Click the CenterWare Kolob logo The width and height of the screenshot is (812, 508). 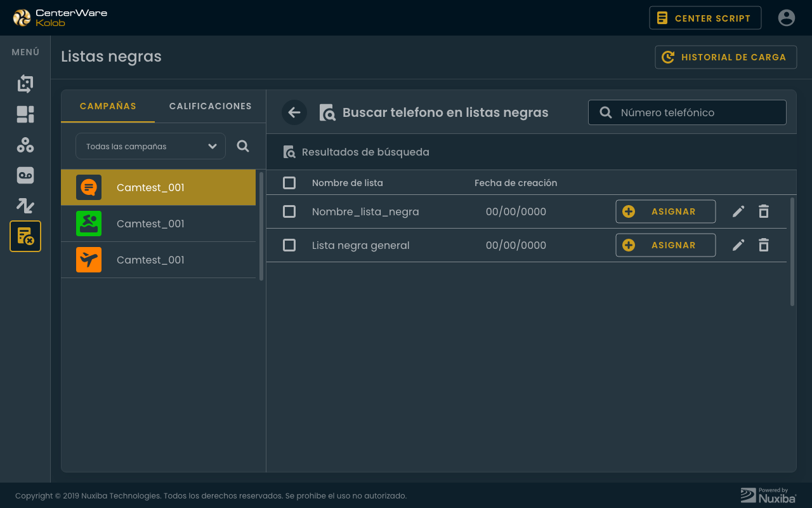(60, 18)
